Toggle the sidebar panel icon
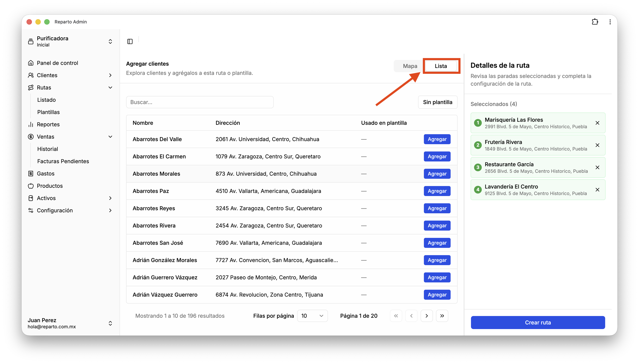This screenshot has height=364, width=639. 130,41
